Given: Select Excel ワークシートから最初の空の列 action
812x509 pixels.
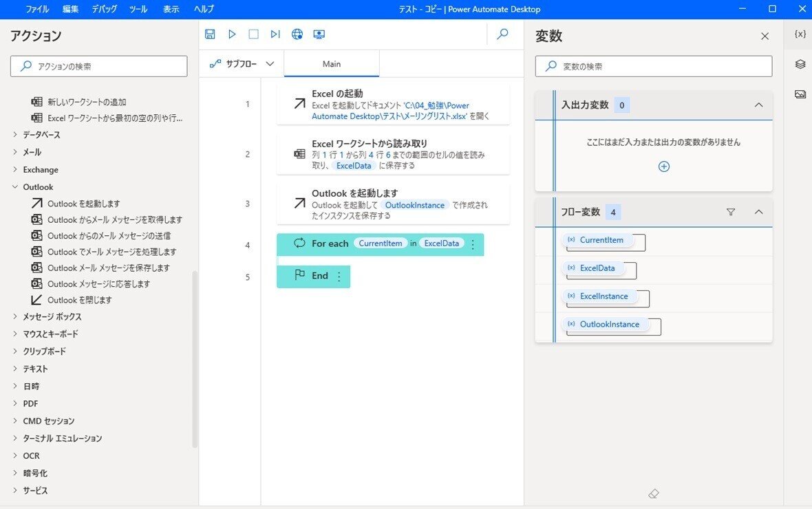Looking at the screenshot, I should [x=114, y=118].
